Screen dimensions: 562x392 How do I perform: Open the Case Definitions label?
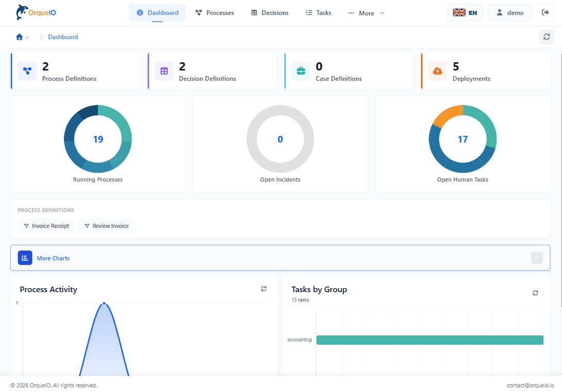click(339, 79)
